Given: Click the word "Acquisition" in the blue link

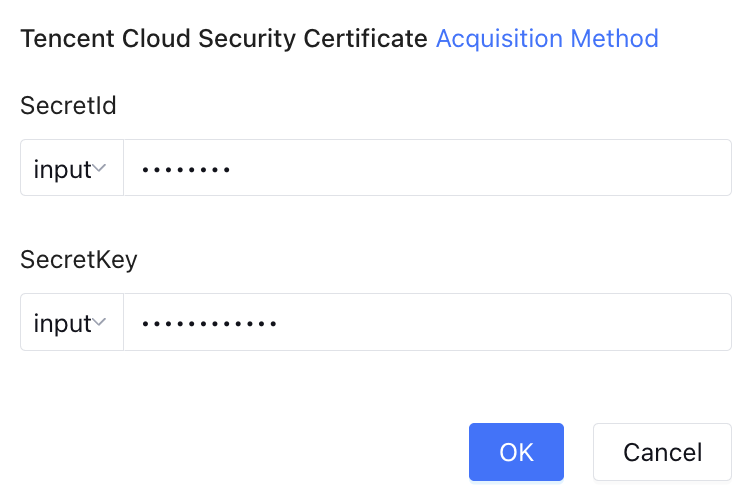Looking at the screenshot, I should pyautogui.click(x=500, y=39).
